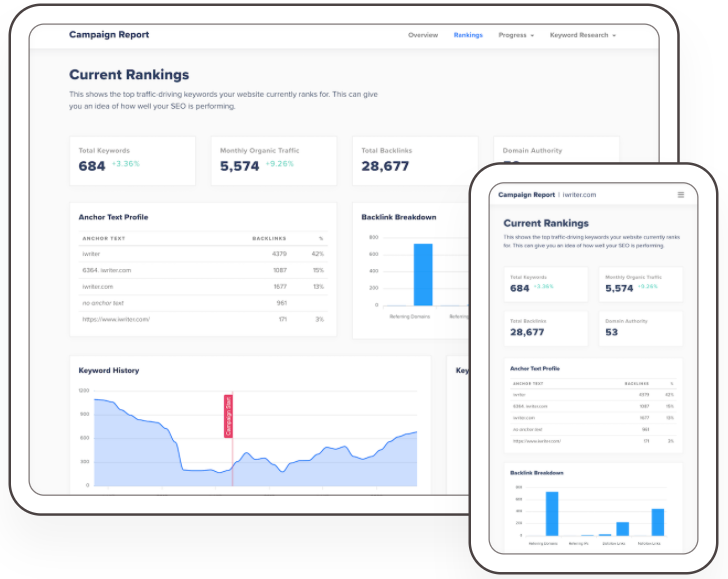Click the iwriter.com link in the phone header

pyautogui.click(x=578, y=195)
